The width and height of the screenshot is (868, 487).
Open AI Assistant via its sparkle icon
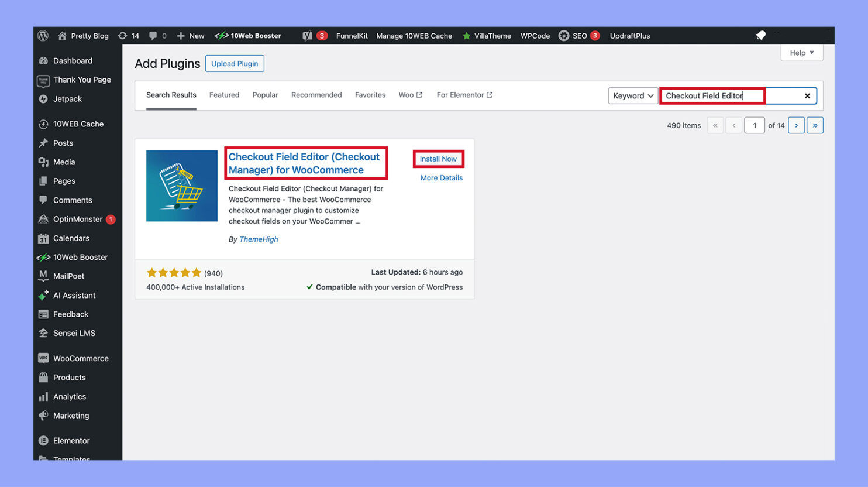(x=43, y=295)
